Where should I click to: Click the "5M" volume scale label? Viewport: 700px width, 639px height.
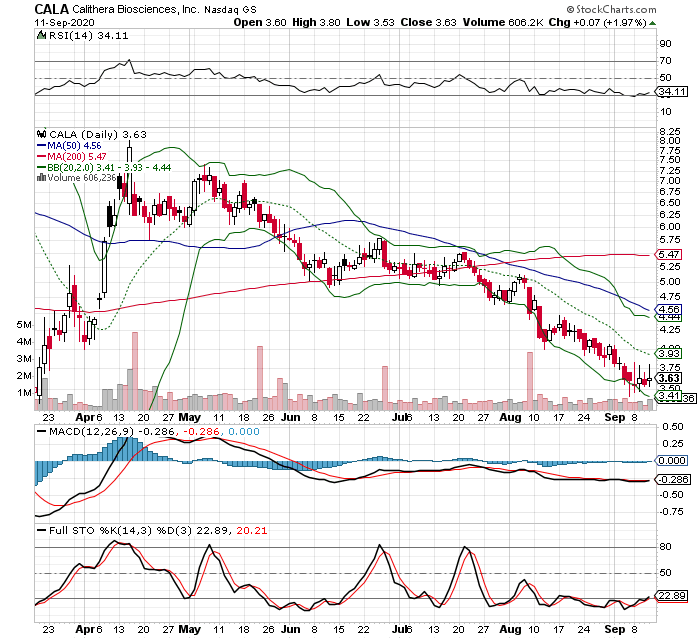point(24,325)
